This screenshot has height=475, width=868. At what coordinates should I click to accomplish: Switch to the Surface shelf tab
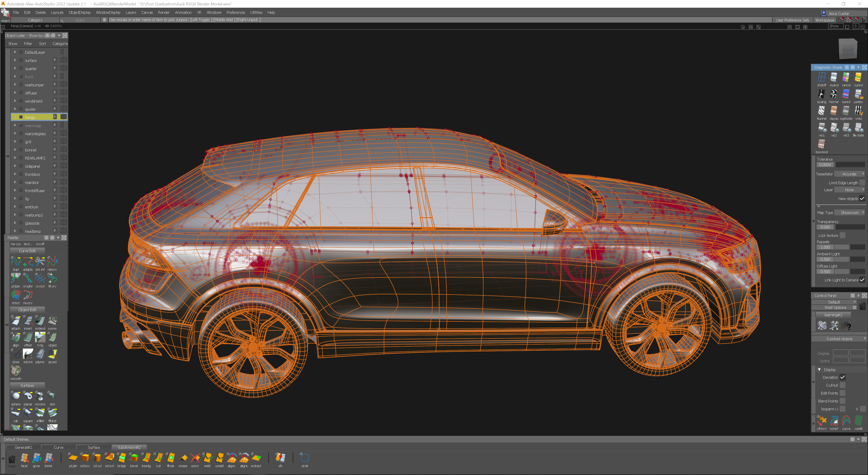[94, 447]
